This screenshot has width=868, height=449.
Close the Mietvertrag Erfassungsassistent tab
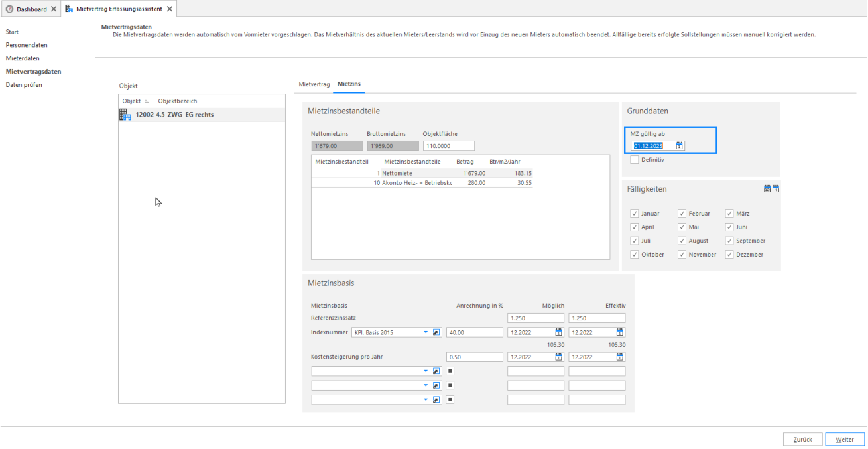click(169, 9)
